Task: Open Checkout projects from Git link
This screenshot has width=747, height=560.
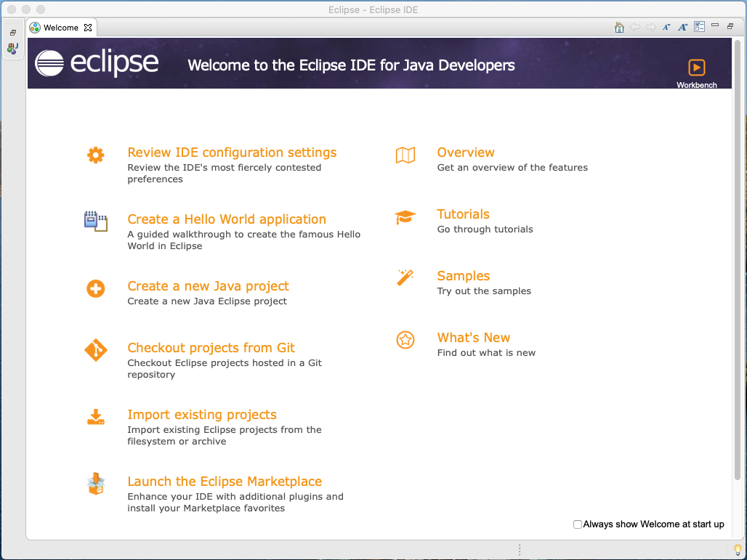Action: 211,348
